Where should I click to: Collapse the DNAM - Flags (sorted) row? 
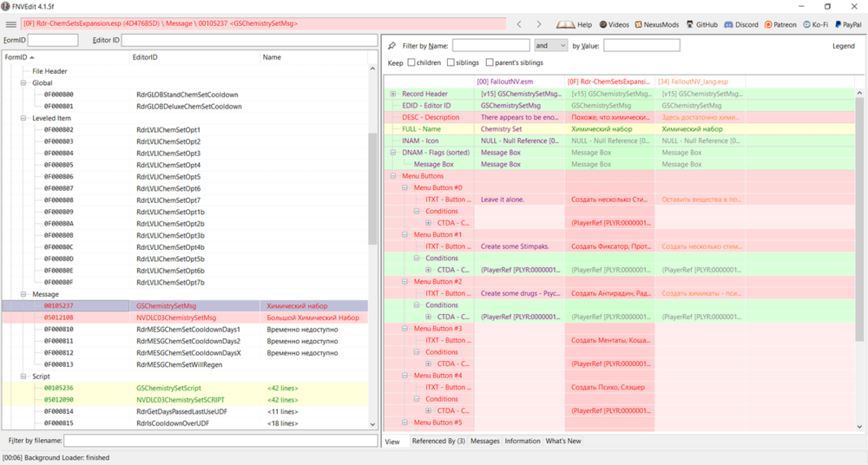(x=393, y=153)
